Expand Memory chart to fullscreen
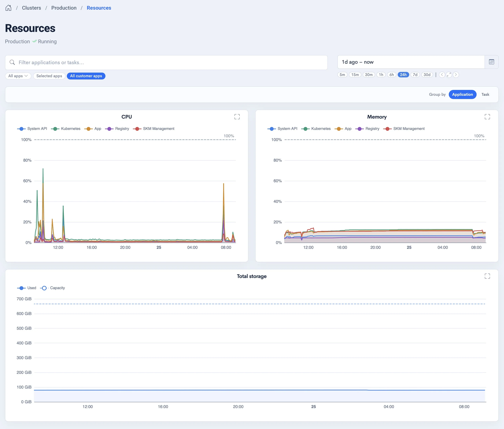Screen dimensions: 504x429 (487, 117)
